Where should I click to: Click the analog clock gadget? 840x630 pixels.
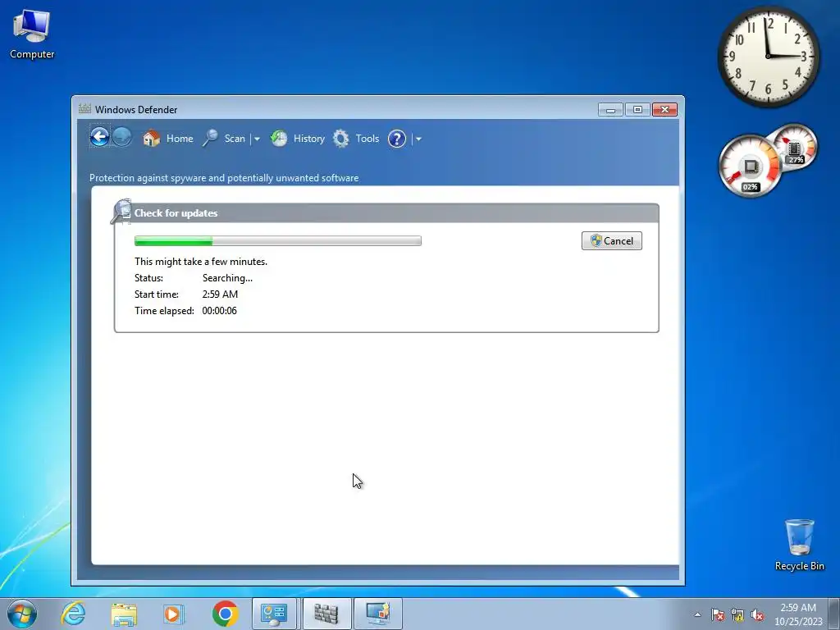tap(768, 57)
